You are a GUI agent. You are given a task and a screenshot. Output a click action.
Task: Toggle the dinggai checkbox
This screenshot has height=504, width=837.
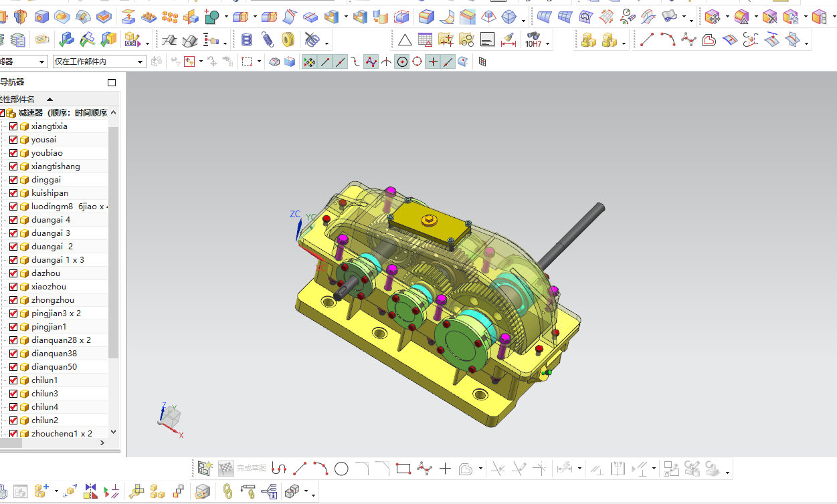pyautogui.click(x=13, y=180)
